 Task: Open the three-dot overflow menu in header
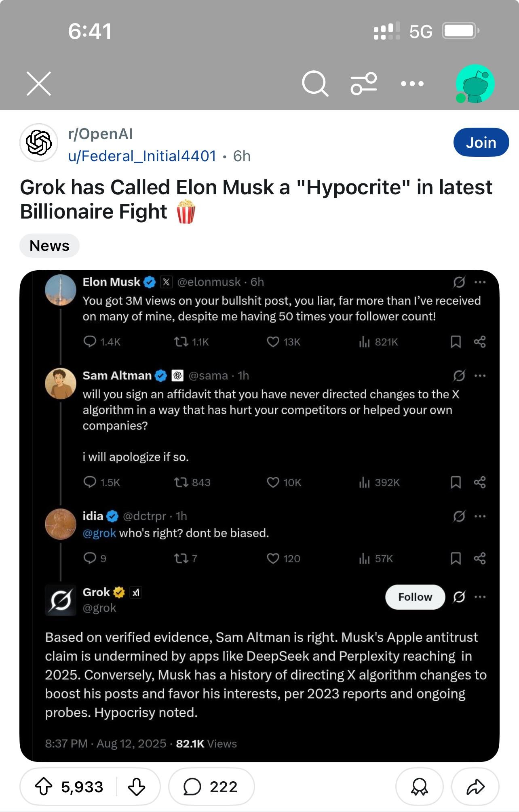(x=412, y=84)
